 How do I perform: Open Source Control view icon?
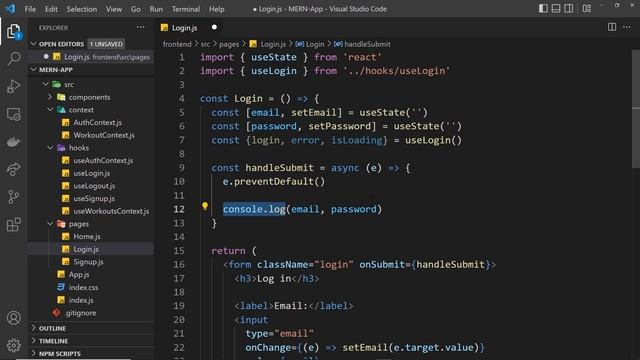13,197
